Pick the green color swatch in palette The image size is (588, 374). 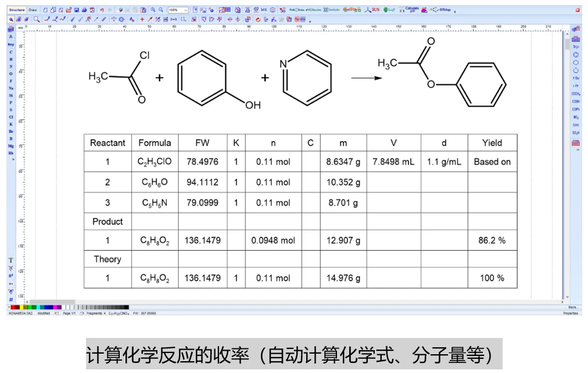[x=30, y=307]
